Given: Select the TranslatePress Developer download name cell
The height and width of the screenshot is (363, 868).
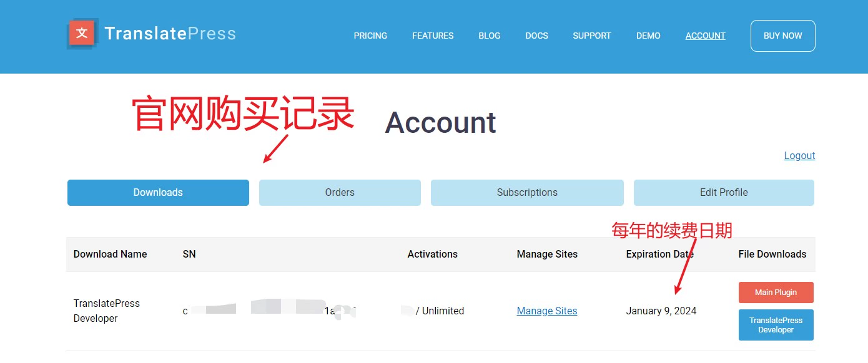Looking at the screenshot, I should point(107,311).
